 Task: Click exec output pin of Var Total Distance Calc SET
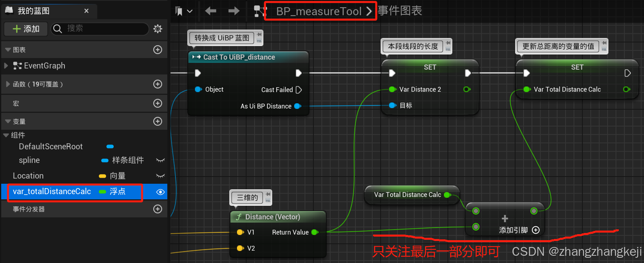pyautogui.click(x=628, y=73)
